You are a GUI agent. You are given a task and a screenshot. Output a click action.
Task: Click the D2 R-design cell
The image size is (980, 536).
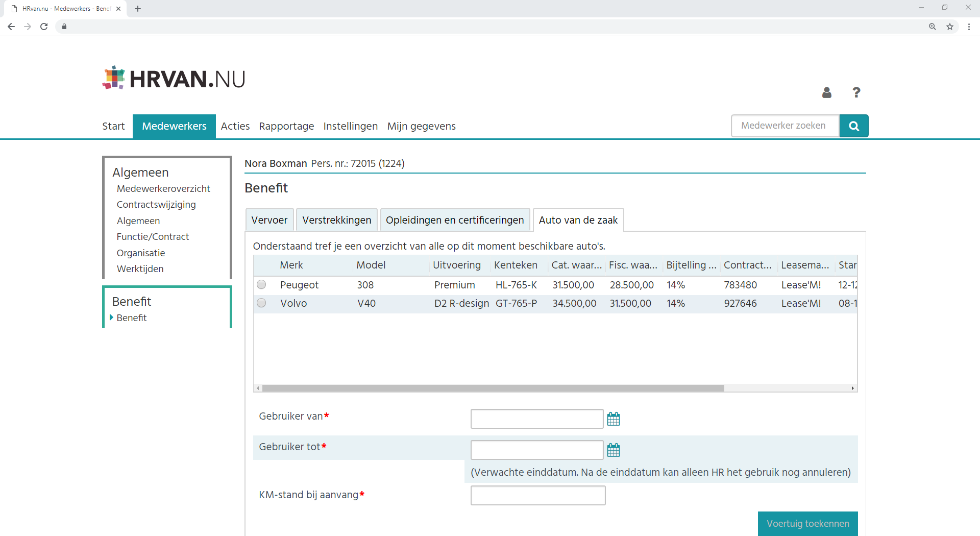(x=461, y=303)
